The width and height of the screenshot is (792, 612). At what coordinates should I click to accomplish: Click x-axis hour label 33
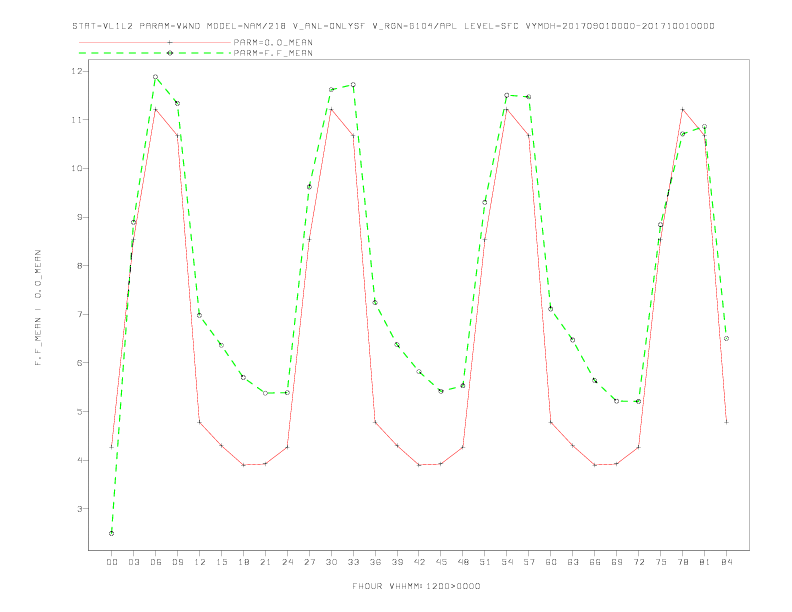point(353,562)
